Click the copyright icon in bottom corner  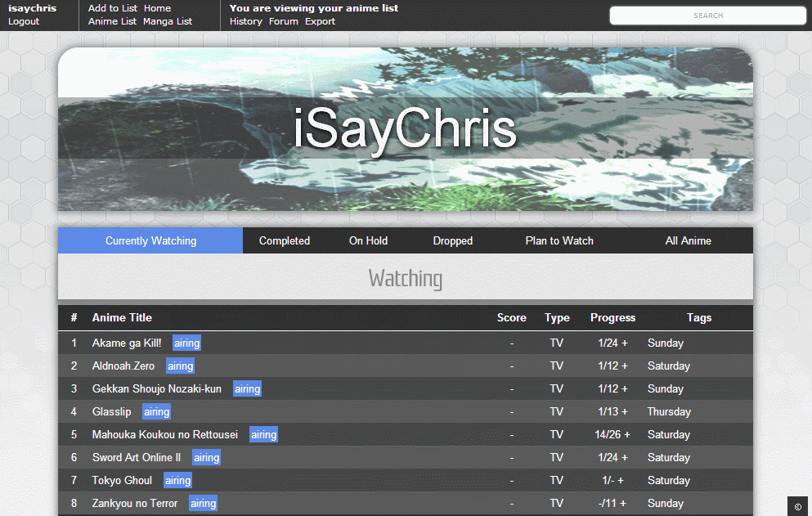click(x=797, y=506)
